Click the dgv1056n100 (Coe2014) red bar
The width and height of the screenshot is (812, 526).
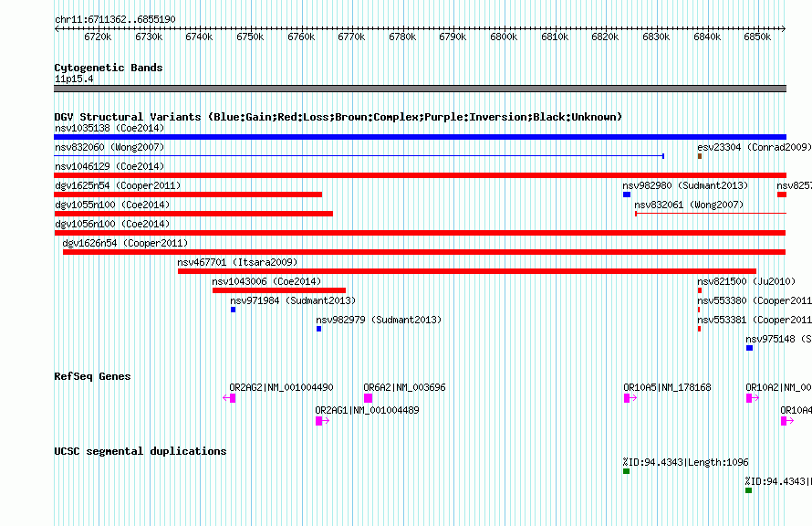coord(420,233)
